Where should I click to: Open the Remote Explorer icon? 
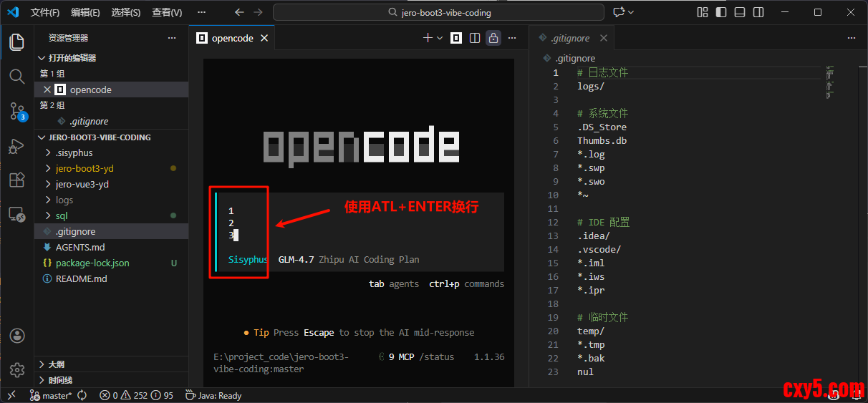tap(17, 214)
